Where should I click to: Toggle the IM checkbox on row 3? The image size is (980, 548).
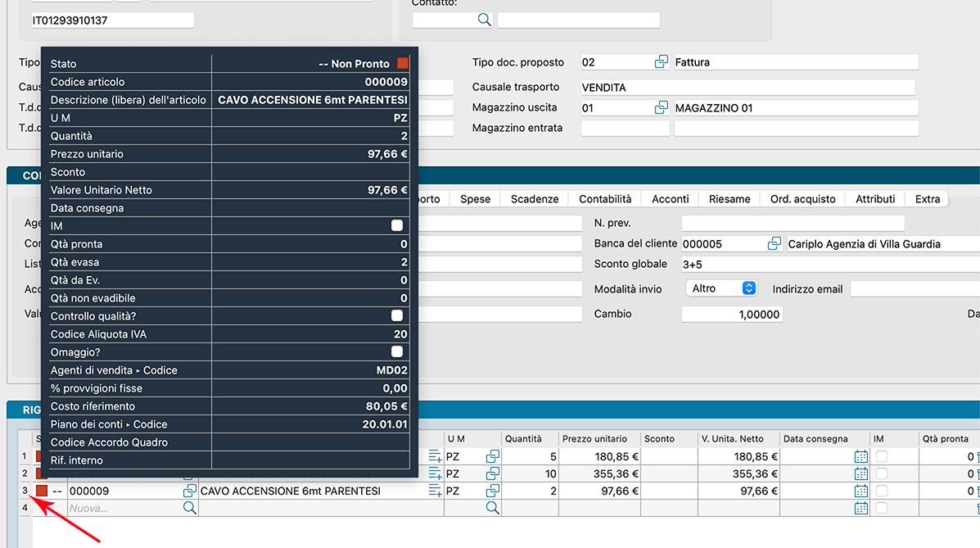click(882, 491)
